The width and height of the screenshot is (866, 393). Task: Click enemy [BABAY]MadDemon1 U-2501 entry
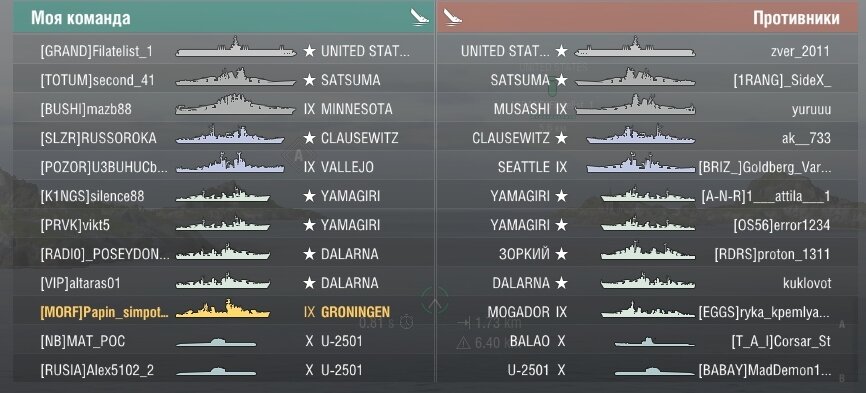647,370
